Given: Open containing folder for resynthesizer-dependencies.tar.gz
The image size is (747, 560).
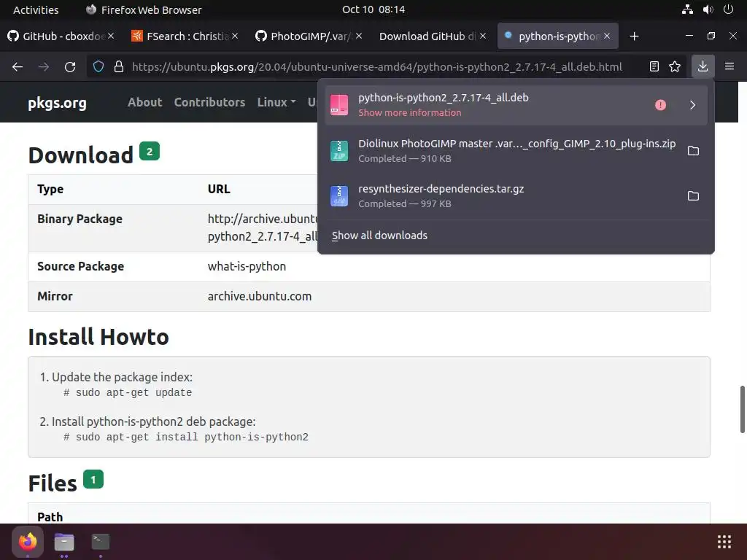Looking at the screenshot, I should point(693,195).
